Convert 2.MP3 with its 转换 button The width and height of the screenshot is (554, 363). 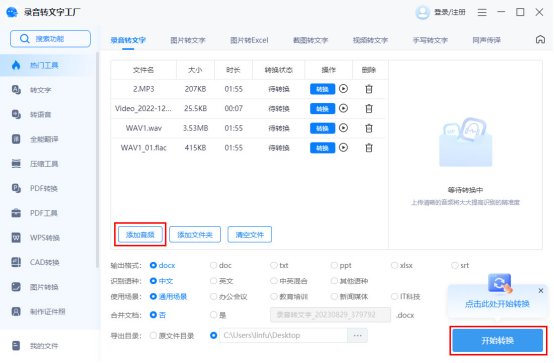coord(322,89)
